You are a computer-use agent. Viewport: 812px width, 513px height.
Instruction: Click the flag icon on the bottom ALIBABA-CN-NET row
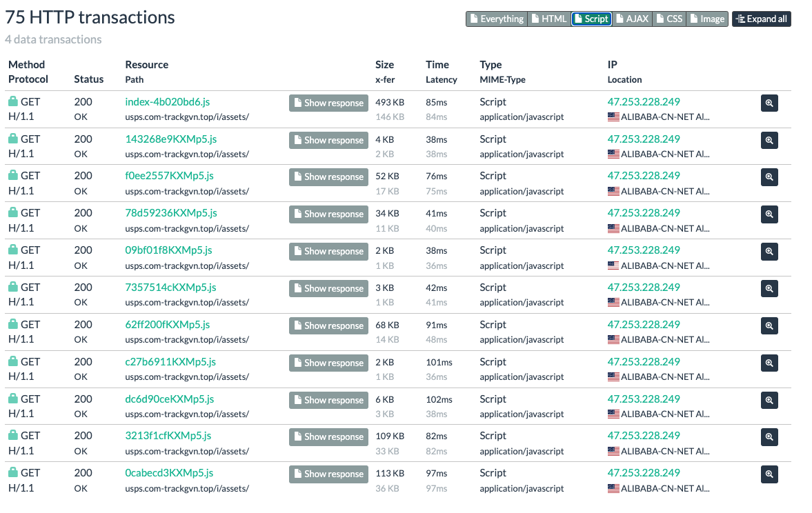tap(613, 488)
